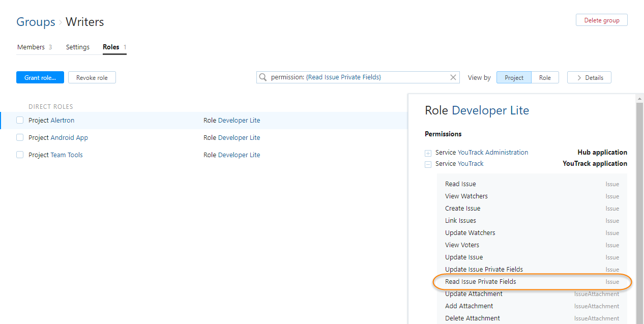Expand Service YouTrack Administration permissions
This screenshot has width=644, height=324.
tap(428, 153)
